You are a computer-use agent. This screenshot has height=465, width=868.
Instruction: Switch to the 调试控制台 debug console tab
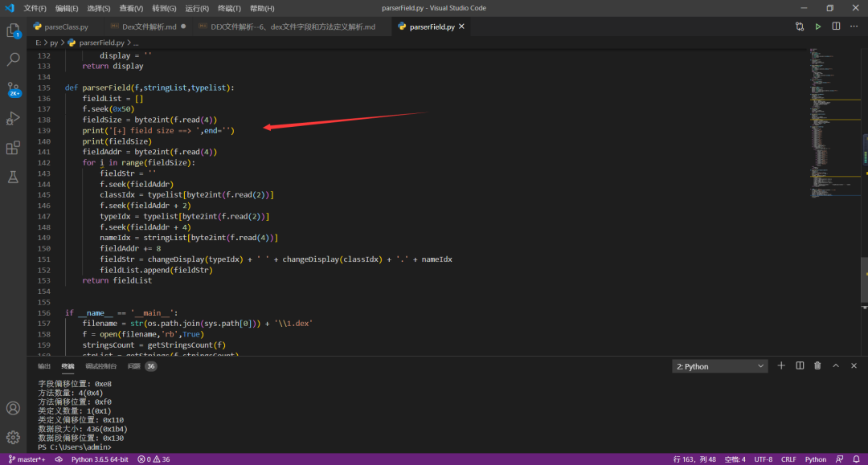100,366
